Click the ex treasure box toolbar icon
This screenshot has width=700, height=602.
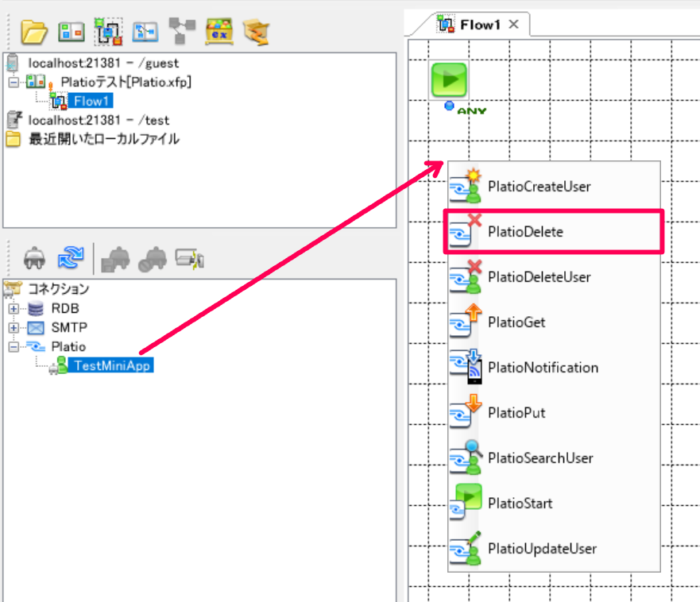coord(219,32)
